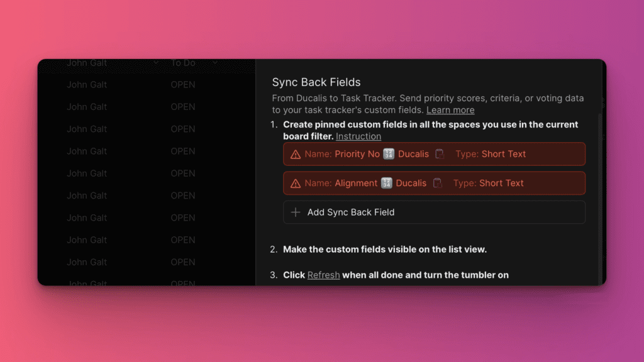Click warning icon on Priority No field
The height and width of the screenshot is (362, 644).
(x=296, y=155)
